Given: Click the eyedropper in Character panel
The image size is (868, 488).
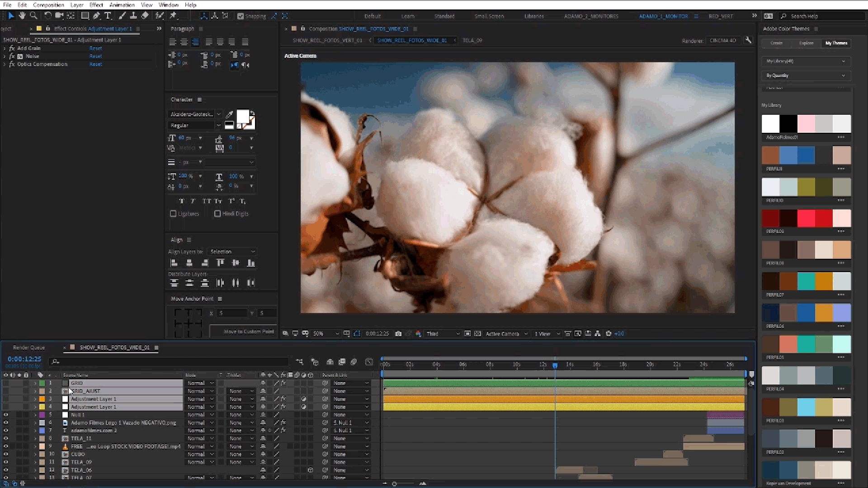Looking at the screenshot, I should pyautogui.click(x=229, y=114).
